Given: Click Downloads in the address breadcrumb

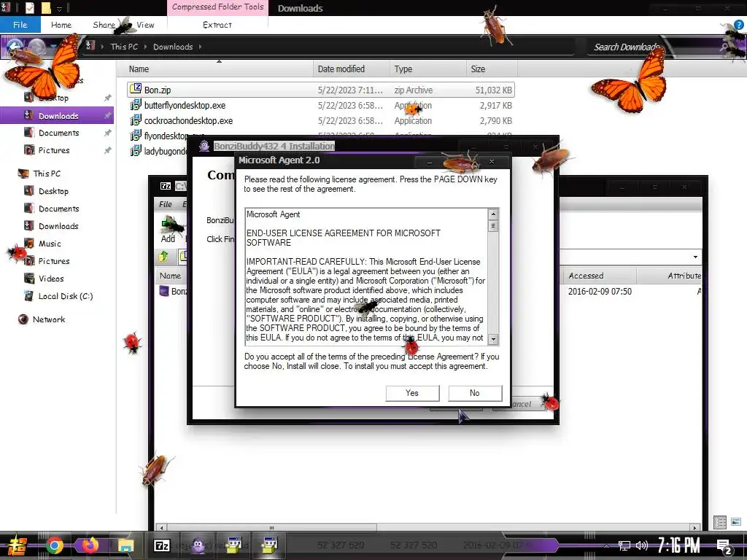Looking at the screenshot, I should (x=173, y=47).
